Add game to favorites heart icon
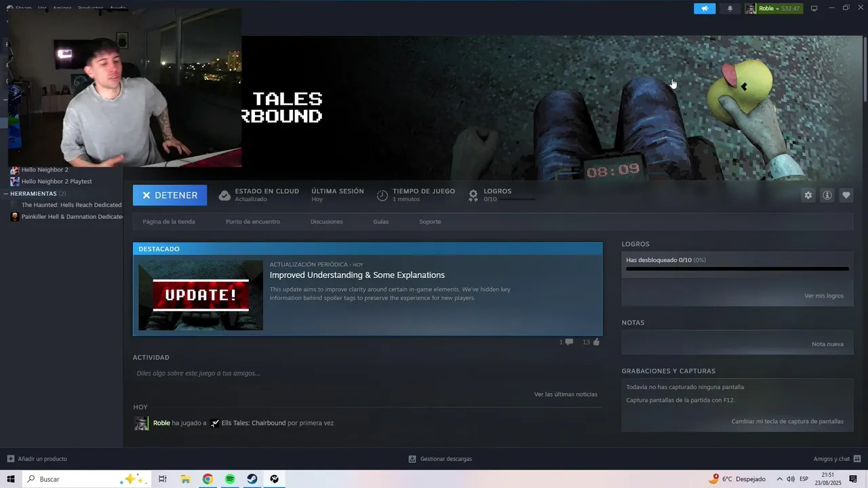Viewport: 868px width, 488px height. point(846,195)
